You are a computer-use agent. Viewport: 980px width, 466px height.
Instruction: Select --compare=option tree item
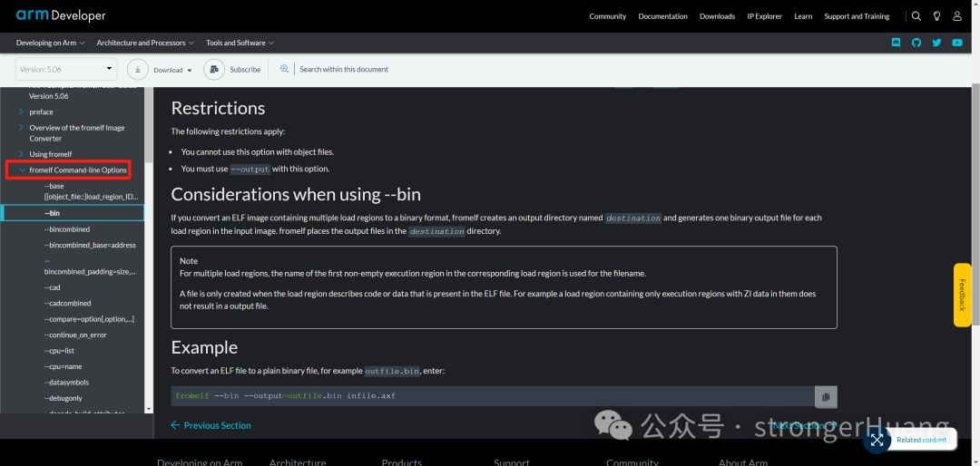(x=89, y=319)
